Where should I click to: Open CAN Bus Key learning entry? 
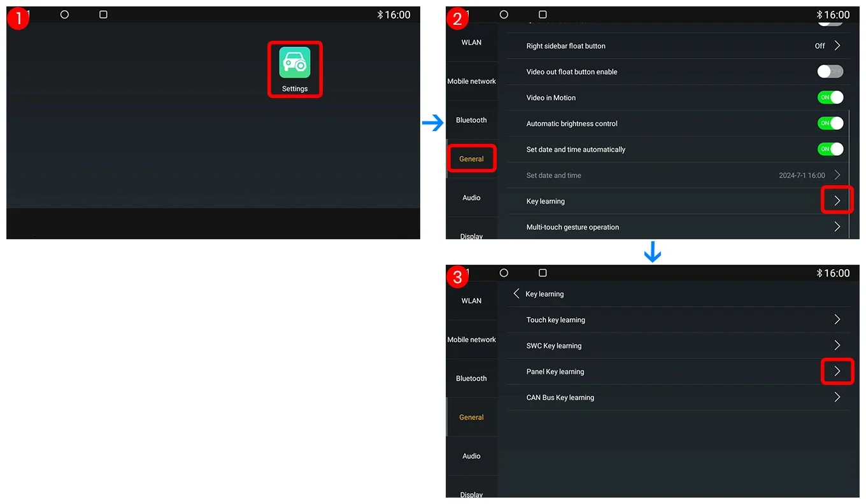point(678,397)
